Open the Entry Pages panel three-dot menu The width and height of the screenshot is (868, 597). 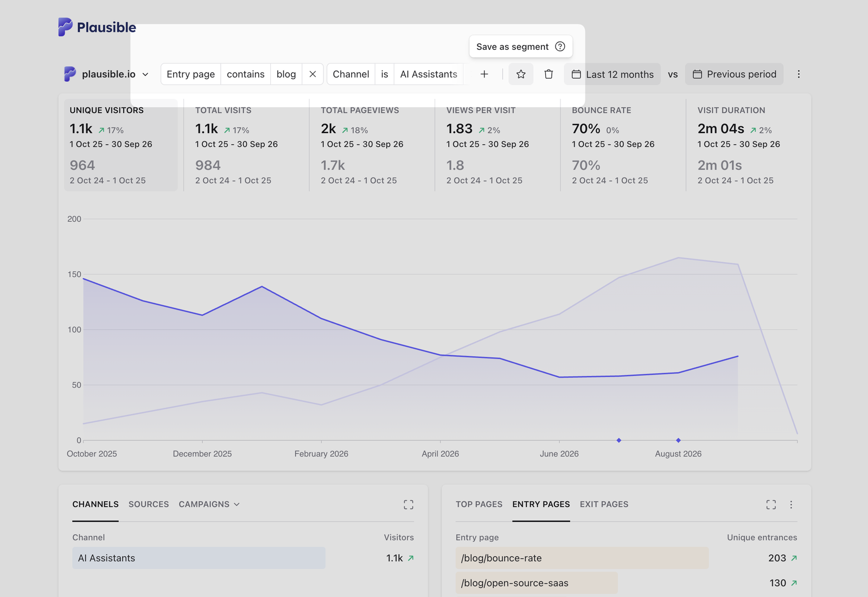coord(791,505)
